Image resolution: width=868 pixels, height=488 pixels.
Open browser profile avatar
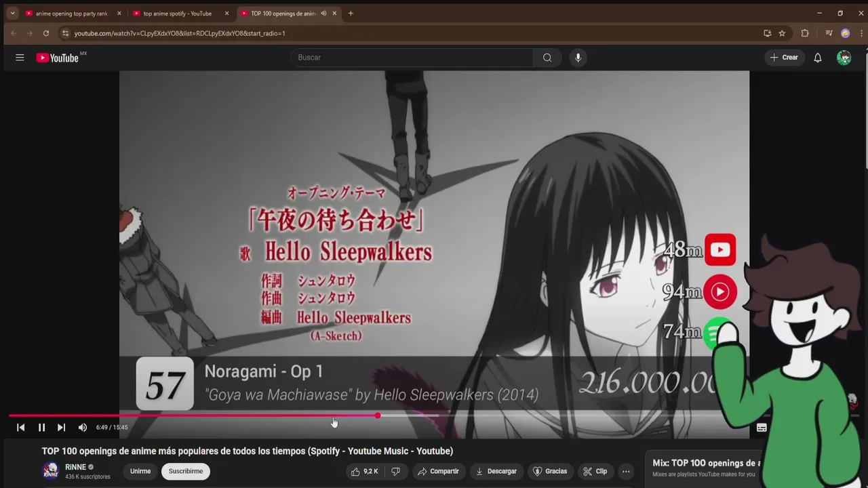pos(845,33)
